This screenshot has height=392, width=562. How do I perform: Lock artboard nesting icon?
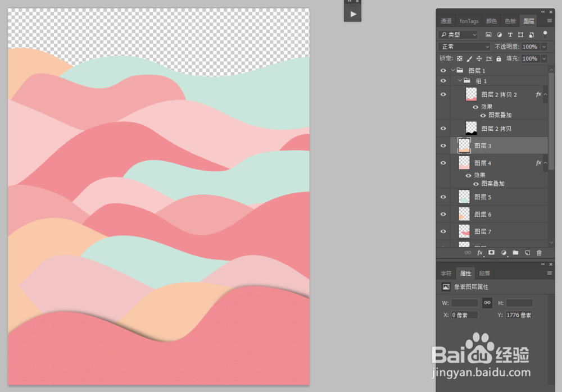pos(489,58)
